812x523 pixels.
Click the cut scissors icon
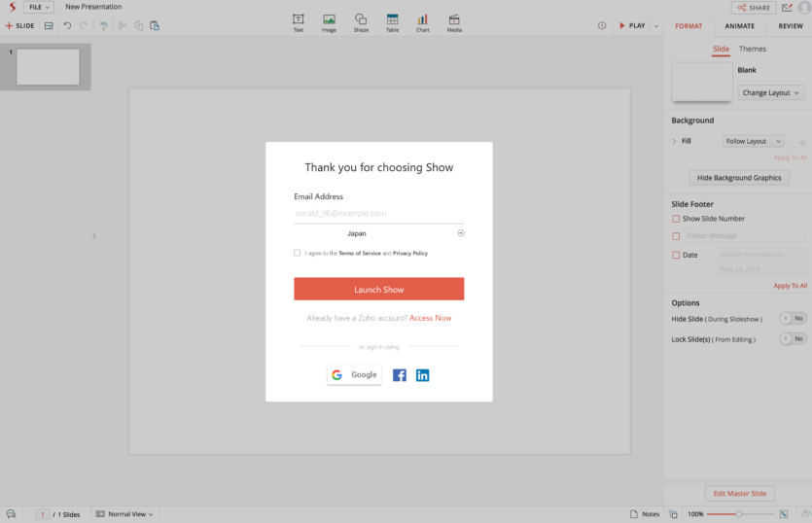[123, 25]
